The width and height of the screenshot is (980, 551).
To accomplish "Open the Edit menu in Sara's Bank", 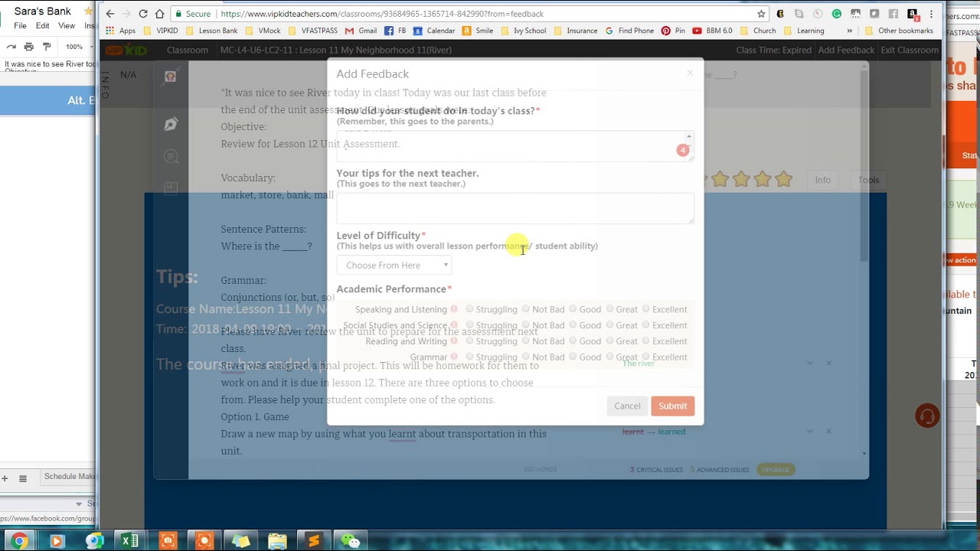I will [x=43, y=26].
